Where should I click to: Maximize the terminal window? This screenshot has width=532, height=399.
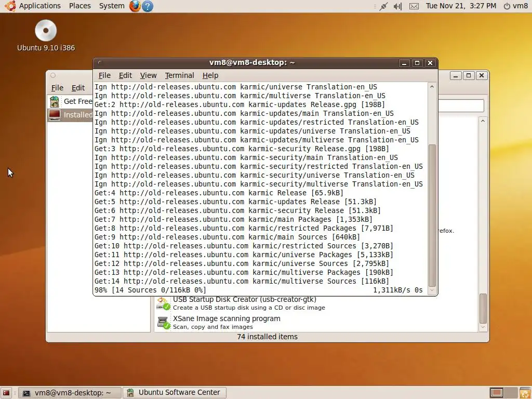(417, 63)
